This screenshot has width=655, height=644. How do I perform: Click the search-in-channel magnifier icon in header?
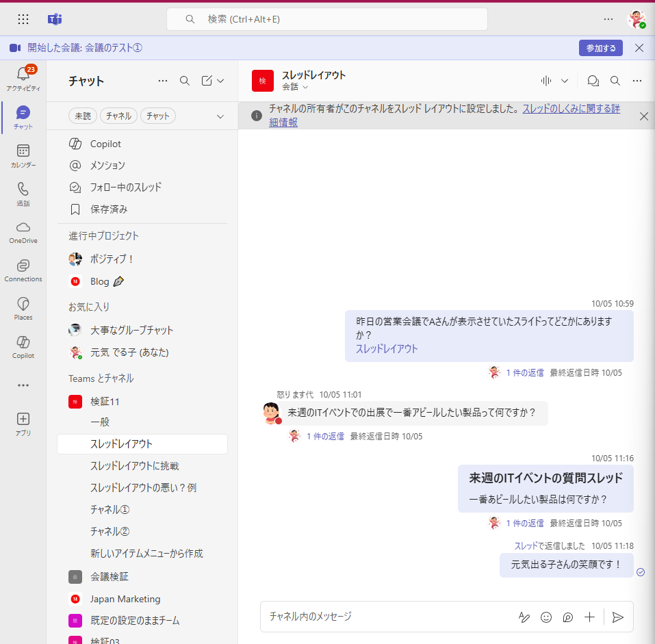615,81
